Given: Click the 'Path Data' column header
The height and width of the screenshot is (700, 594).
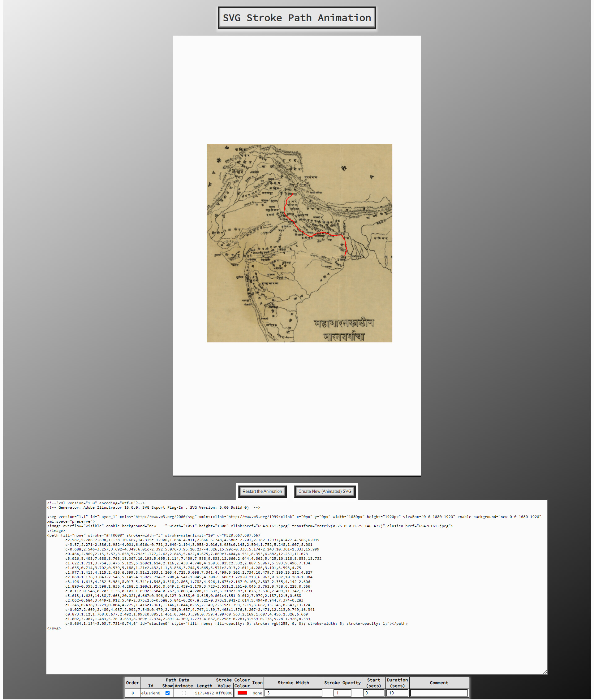Looking at the screenshot, I should pyautogui.click(x=177, y=680).
